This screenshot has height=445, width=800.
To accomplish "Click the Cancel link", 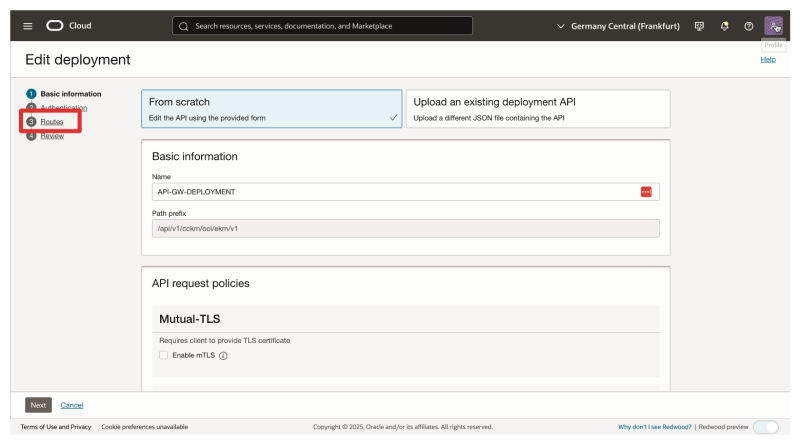I will [72, 405].
